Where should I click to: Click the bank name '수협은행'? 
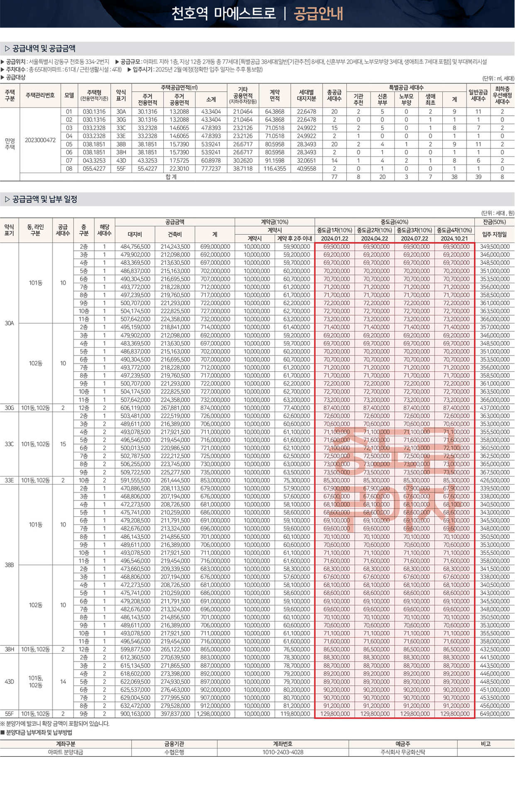tap(174, 752)
